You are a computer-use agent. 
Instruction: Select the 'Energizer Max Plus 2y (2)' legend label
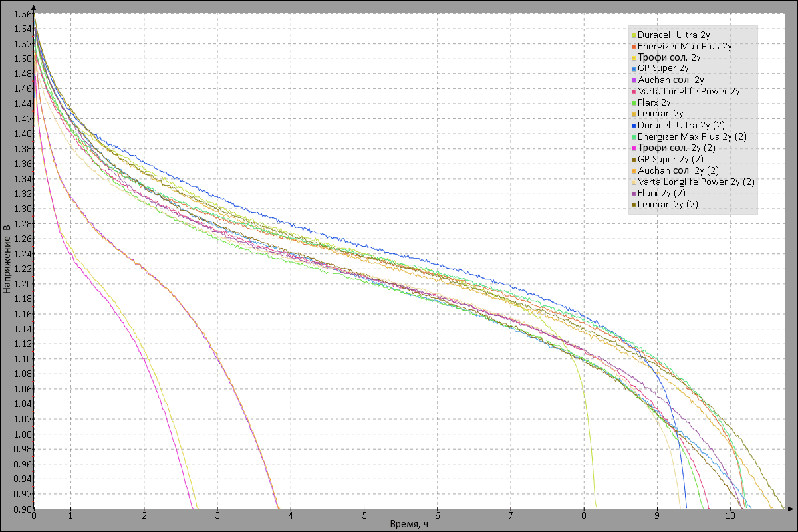(692, 136)
